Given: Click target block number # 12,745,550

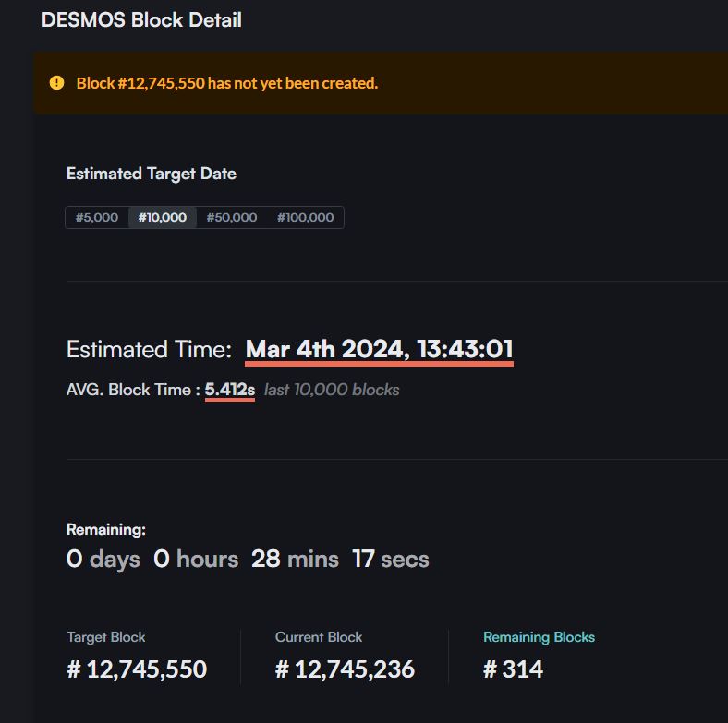Looking at the screenshot, I should pos(137,669).
